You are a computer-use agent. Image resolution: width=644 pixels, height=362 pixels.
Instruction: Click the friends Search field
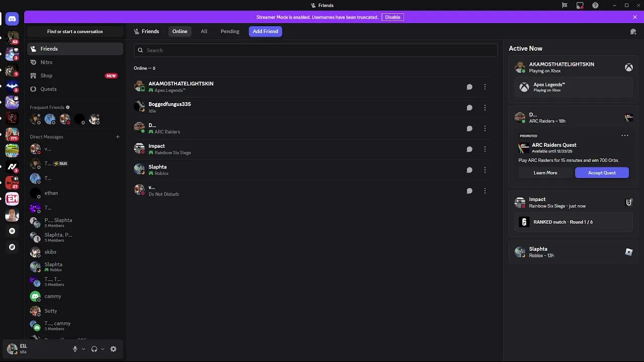pyautogui.click(x=315, y=50)
